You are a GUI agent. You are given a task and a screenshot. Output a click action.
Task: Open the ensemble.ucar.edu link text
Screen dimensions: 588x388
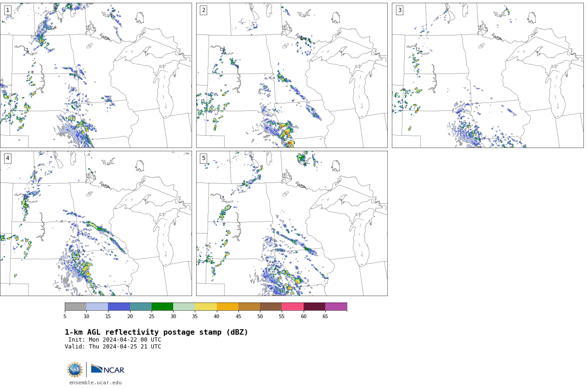point(96,382)
